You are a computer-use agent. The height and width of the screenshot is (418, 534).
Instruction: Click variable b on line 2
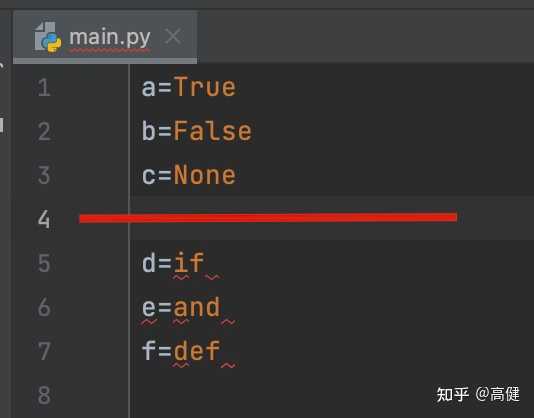point(148,131)
